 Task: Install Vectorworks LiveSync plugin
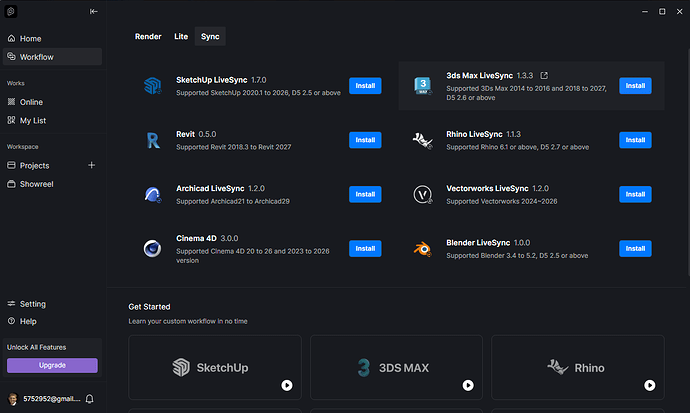point(635,194)
